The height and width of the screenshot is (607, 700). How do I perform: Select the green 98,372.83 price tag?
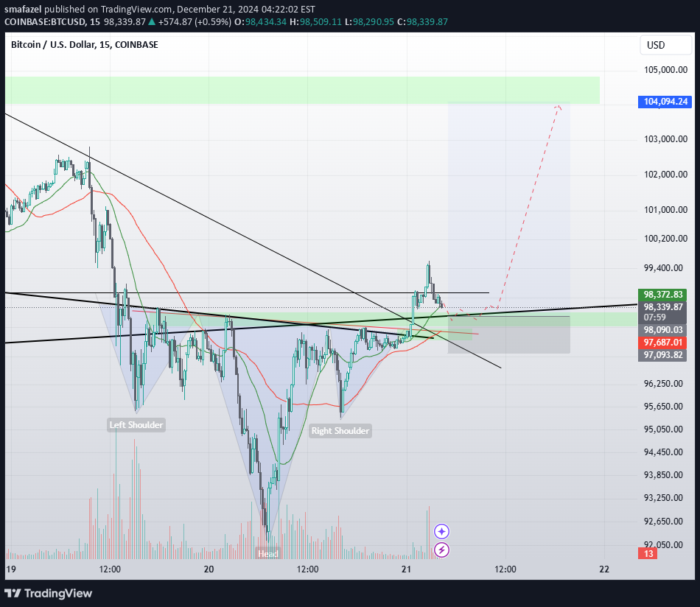662,295
